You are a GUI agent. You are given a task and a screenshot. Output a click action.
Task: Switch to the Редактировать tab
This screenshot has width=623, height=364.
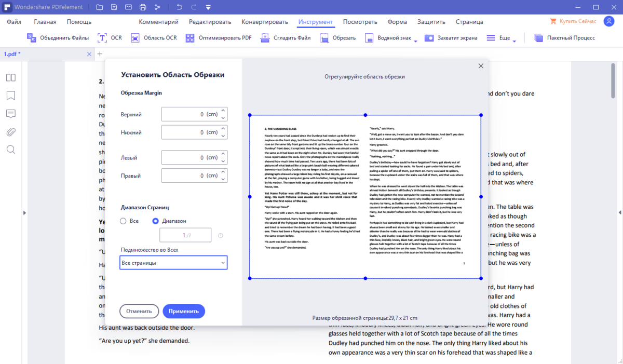[210, 22]
